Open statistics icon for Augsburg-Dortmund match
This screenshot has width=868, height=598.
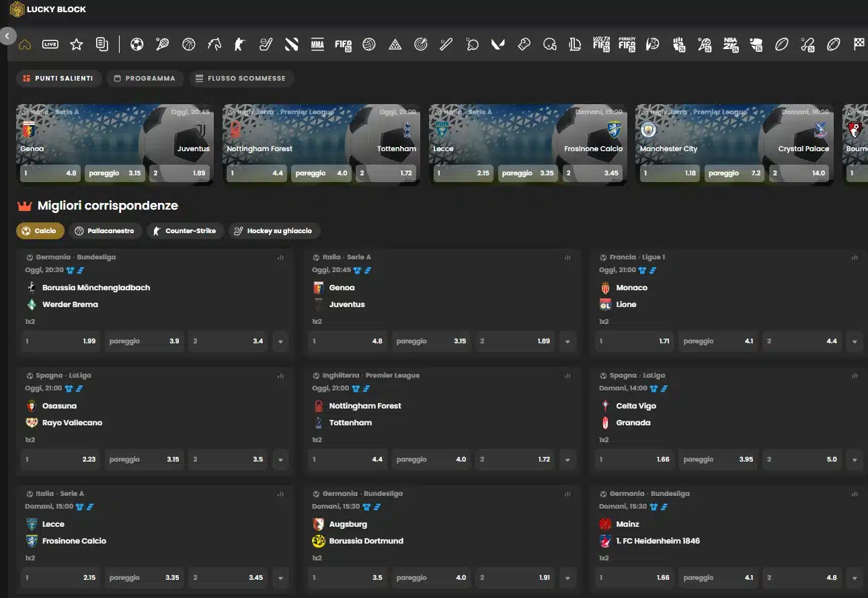point(567,494)
